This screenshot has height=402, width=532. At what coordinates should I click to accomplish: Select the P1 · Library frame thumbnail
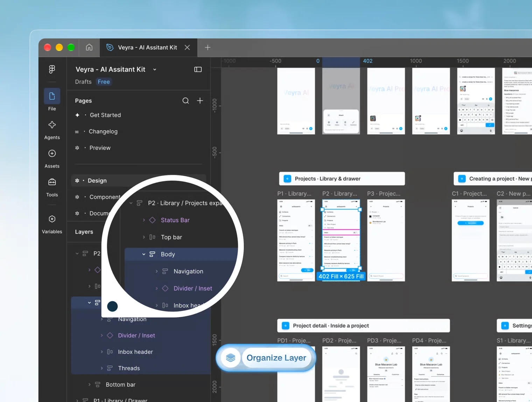(x=296, y=240)
